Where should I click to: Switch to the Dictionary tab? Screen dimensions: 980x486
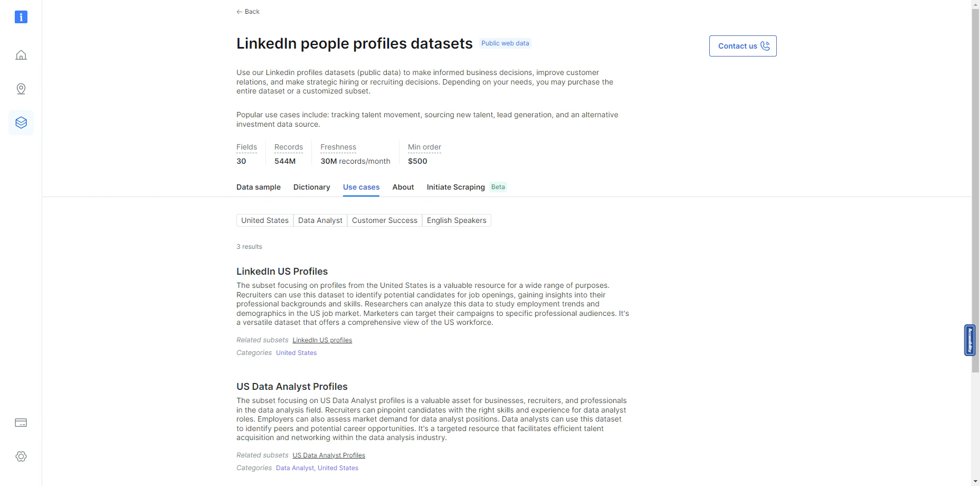point(311,187)
